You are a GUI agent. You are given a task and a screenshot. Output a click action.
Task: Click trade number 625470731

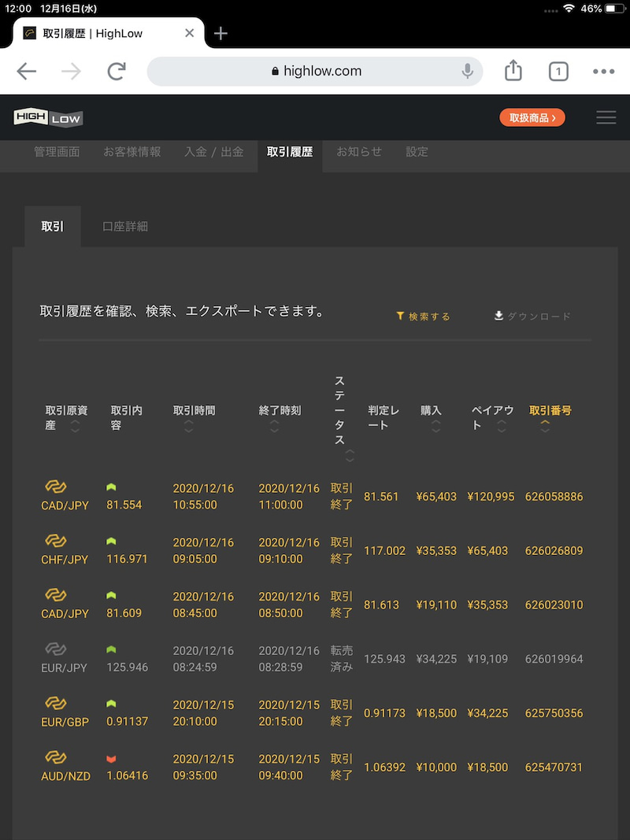point(554,767)
